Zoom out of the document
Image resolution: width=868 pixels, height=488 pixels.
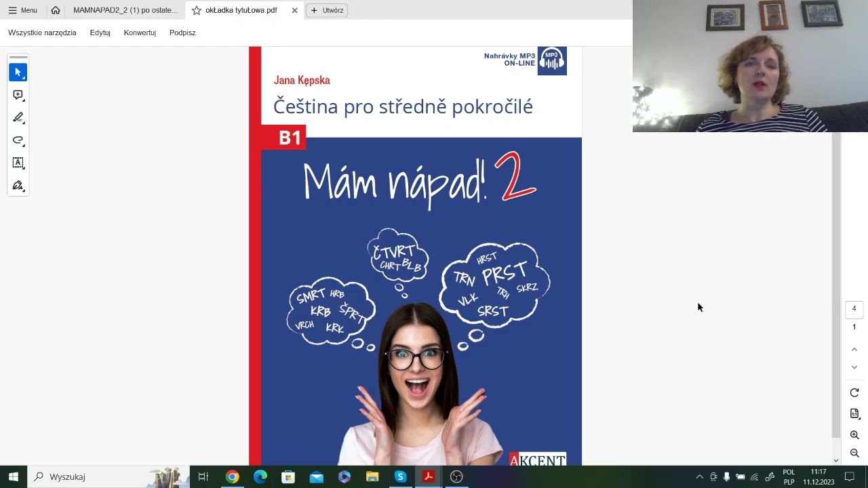(854, 453)
